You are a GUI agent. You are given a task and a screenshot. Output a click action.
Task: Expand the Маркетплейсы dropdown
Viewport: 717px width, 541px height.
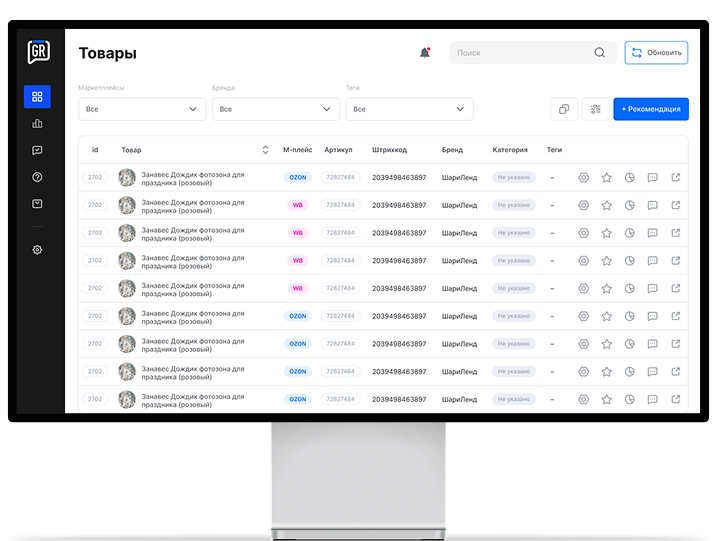(142, 109)
